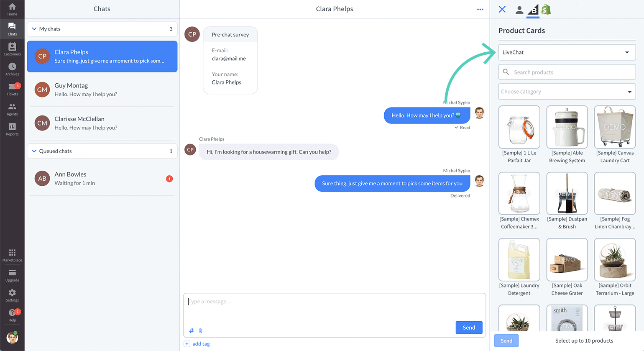This screenshot has width=644, height=351.
Task: Open Settings from the sidebar
Action: pyautogui.click(x=12, y=295)
